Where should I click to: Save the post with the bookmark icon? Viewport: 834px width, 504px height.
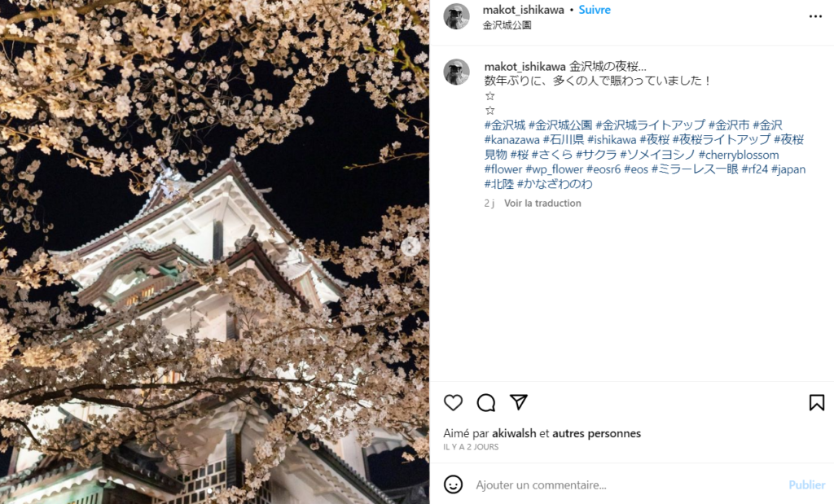(816, 402)
